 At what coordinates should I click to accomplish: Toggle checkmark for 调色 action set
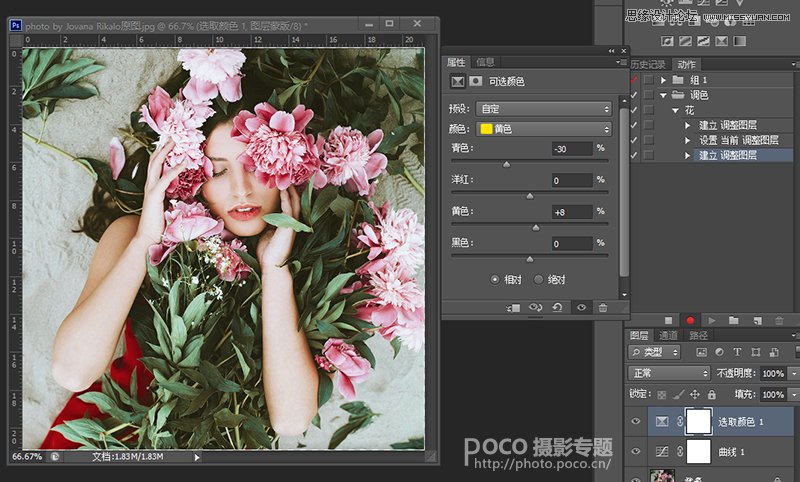tap(634, 95)
